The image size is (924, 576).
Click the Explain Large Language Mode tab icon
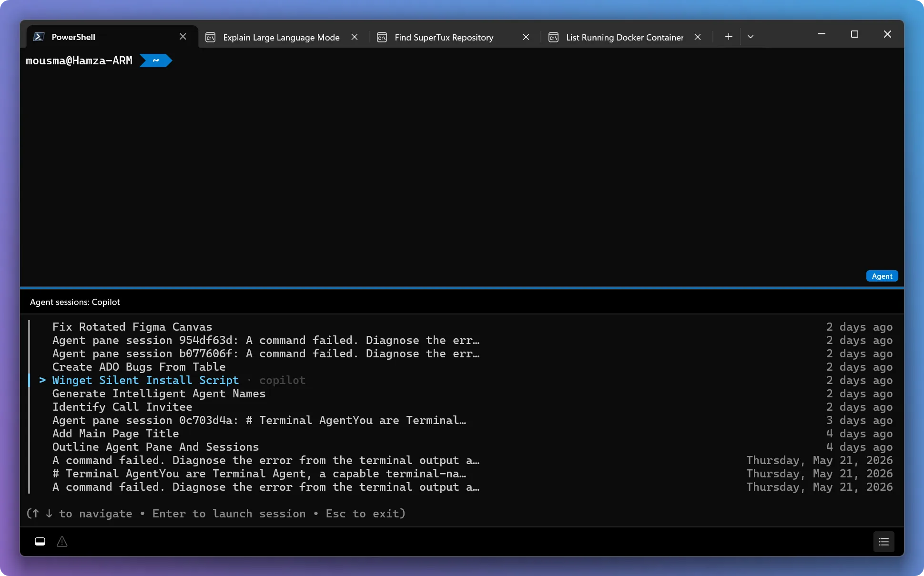[x=210, y=37]
